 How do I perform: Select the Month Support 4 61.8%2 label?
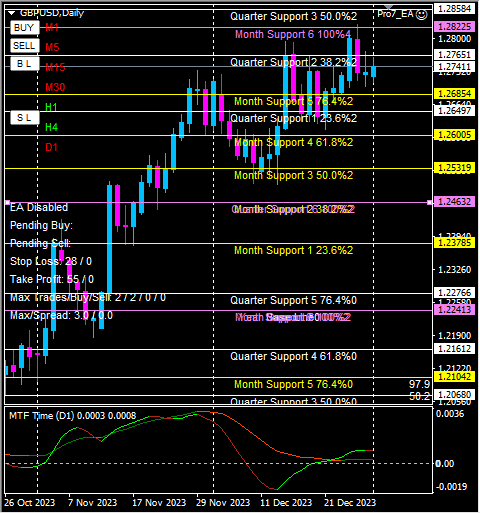[x=293, y=142]
